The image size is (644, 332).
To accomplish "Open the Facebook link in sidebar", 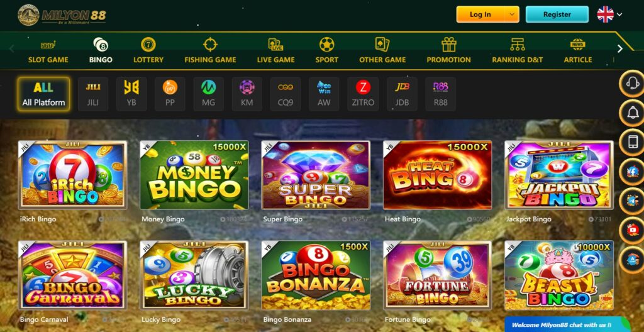I will coord(631,171).
